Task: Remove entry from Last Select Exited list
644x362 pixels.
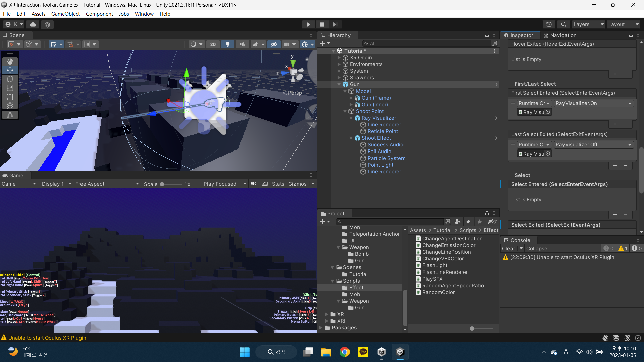Action: pyautogui.click(x=626, y=166)
